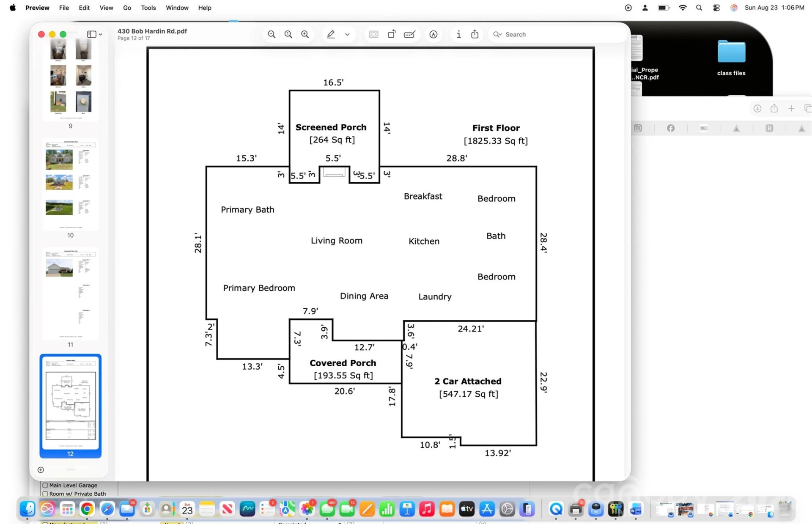
Task: Zoom out using the minus magnifier icon
Action: [x=272, y=34]
